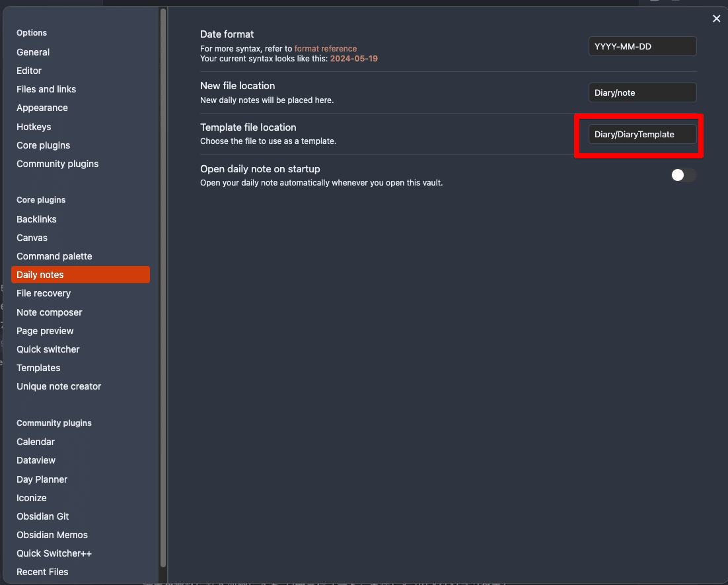This screenshot has width=728, height=585.
Task: Click the Template file location field
Action: click(642, 134)
